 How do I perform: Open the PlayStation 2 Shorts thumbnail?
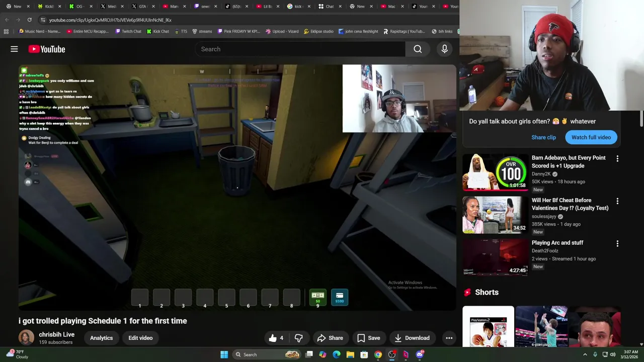point(488,326)
